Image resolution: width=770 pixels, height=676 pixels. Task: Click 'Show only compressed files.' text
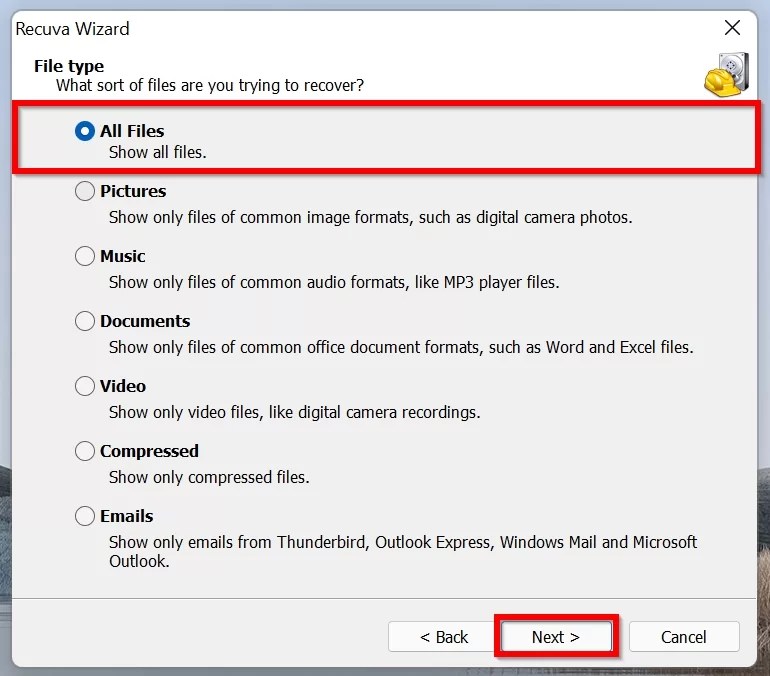tap(209, 477)
